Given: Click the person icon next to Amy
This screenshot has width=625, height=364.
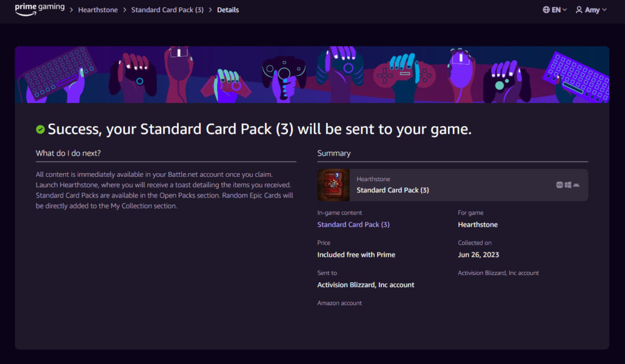Looking at the screenshot, I should coord(579,9).
